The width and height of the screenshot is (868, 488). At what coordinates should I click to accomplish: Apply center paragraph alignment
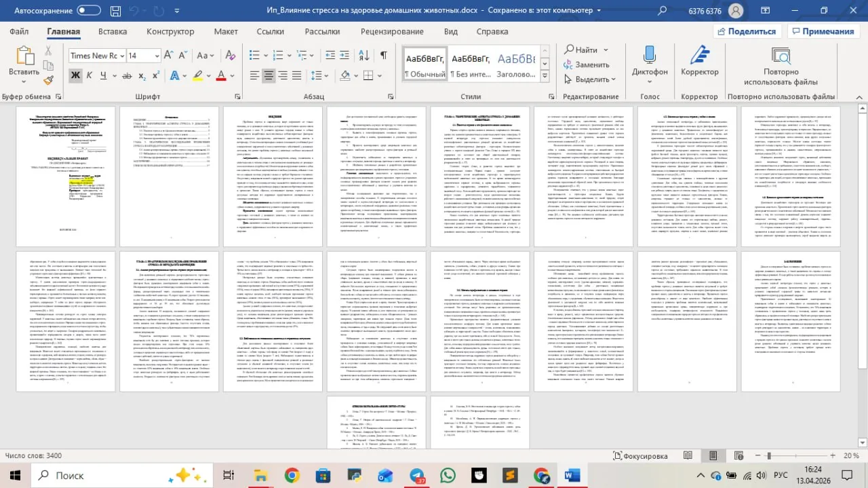coord(269,75)
